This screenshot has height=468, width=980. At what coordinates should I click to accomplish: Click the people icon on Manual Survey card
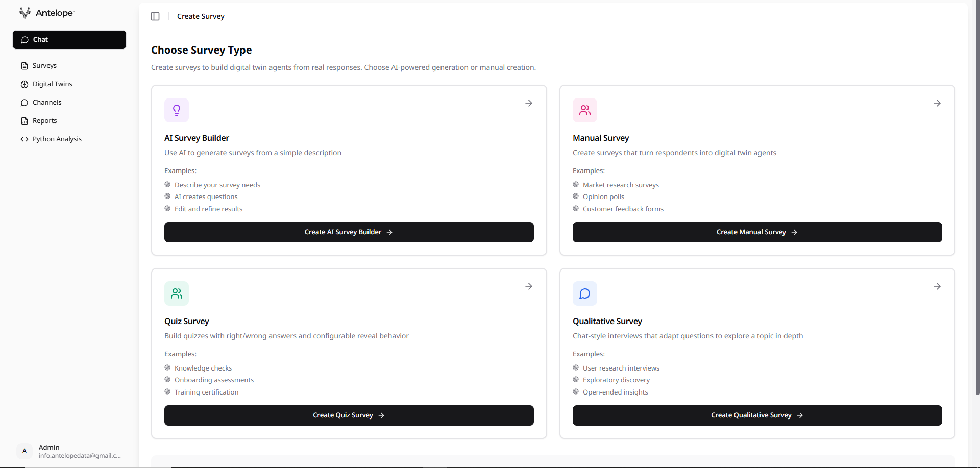(x=584, y=110)
